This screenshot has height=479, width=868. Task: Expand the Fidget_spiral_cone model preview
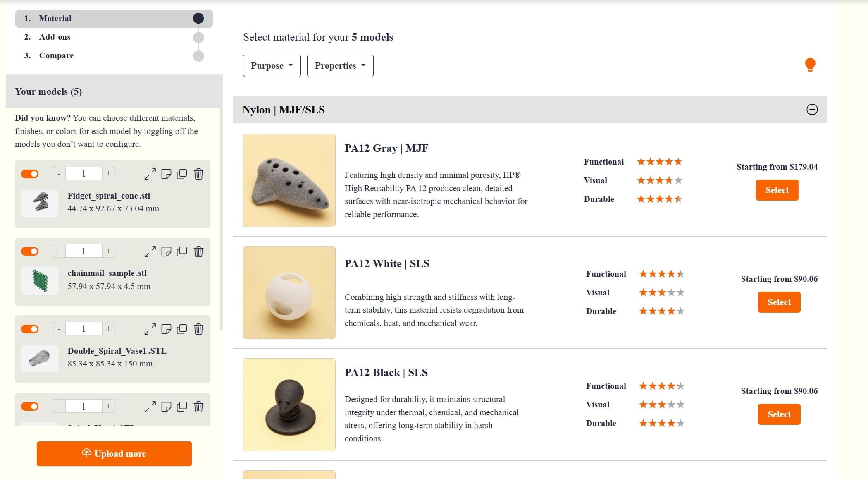click(150, 174)
